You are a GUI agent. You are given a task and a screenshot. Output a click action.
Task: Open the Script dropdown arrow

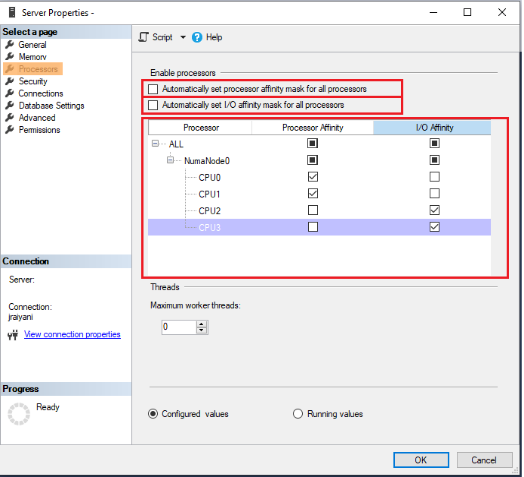click(x=183, y=37)
